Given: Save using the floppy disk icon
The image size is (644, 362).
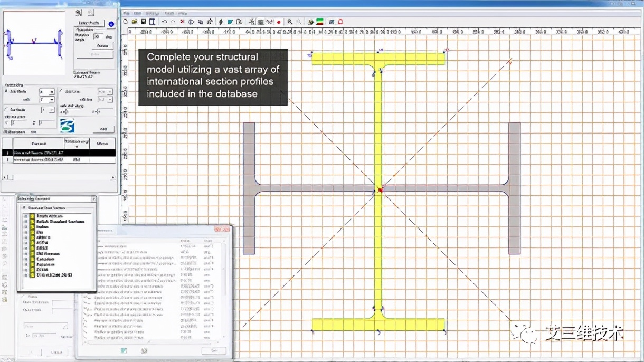Looking at the screenshot, I should tap(143, 22).
